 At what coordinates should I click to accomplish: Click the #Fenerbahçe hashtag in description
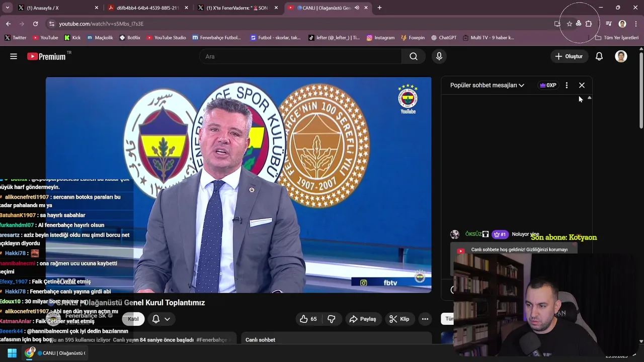click(211, 340)
